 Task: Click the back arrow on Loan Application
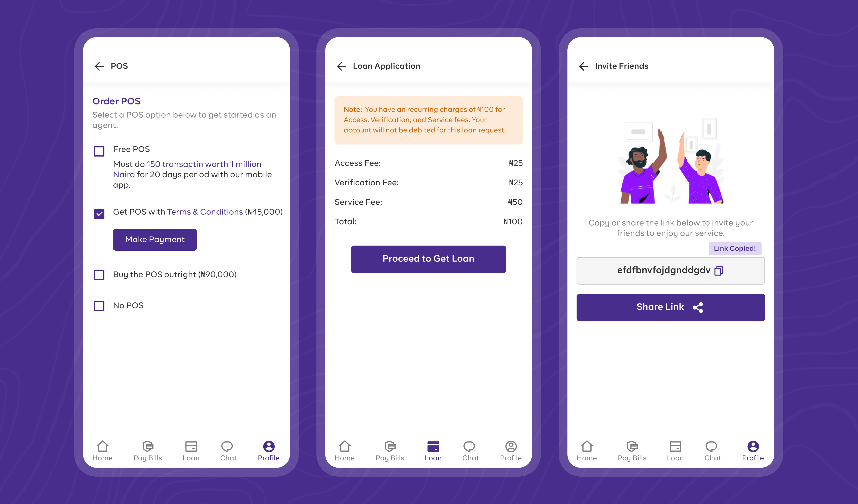click(340, 66)
